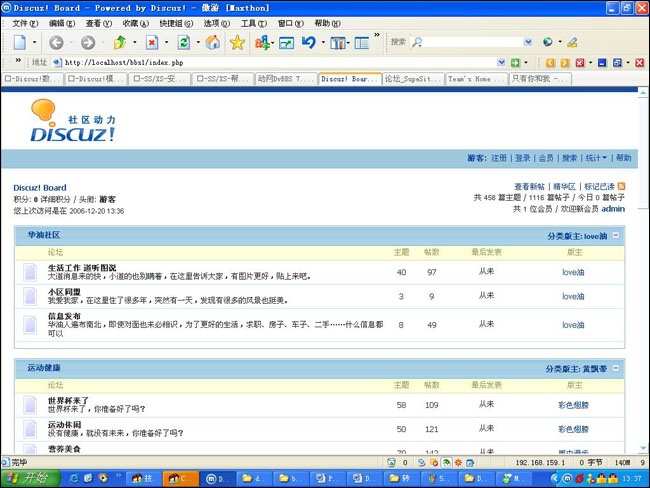650x488 pixels.
Task: Open the 生活工作 道听图说 forum
Action: [82, 268]
